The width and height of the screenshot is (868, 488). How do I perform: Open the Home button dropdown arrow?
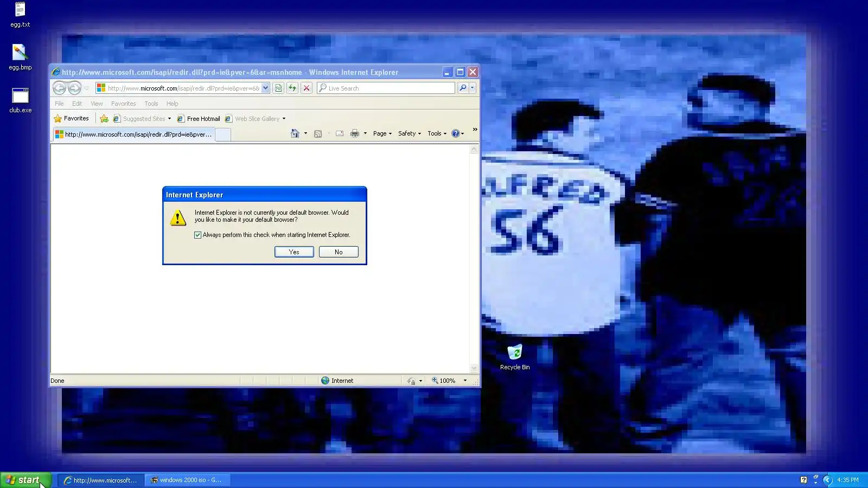click(305, 133)
